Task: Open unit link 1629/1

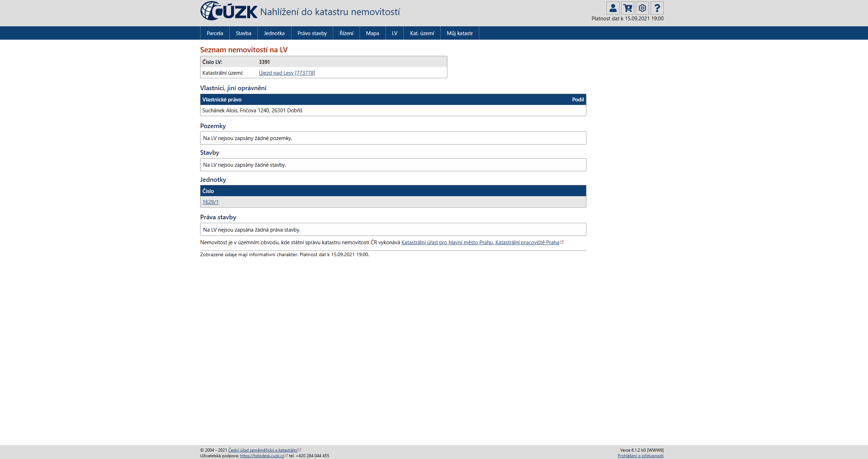Action: pyautogui.click(x=210, y=202)
